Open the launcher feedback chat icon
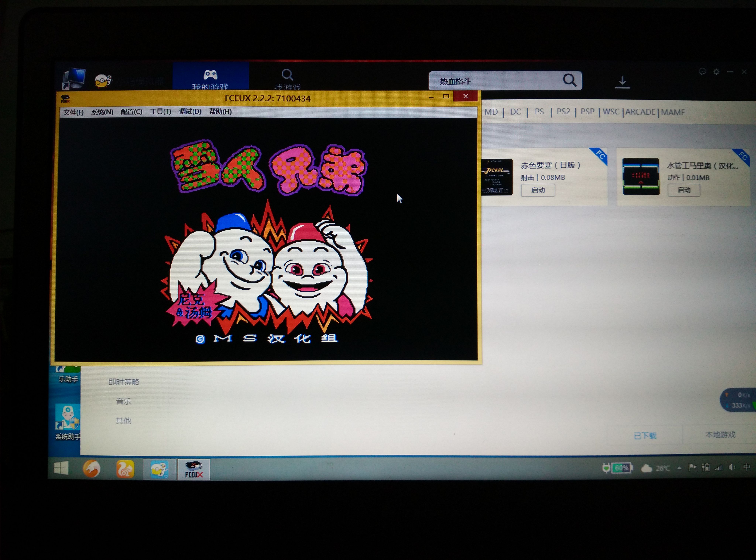This screenshot has width=756, height=560. pyautogui.click(x=702, y=72)
